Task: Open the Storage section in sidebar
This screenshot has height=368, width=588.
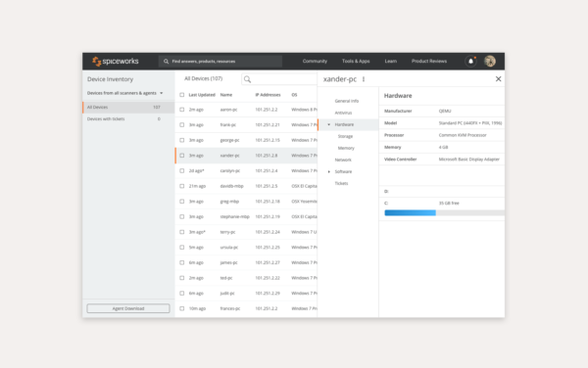Action: point(345,136)
